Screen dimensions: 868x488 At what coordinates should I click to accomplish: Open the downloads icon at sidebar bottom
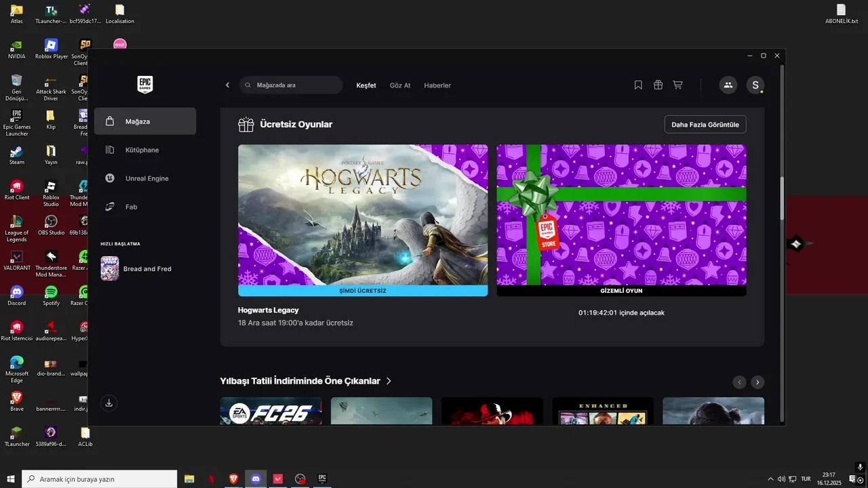coord(108,403)
